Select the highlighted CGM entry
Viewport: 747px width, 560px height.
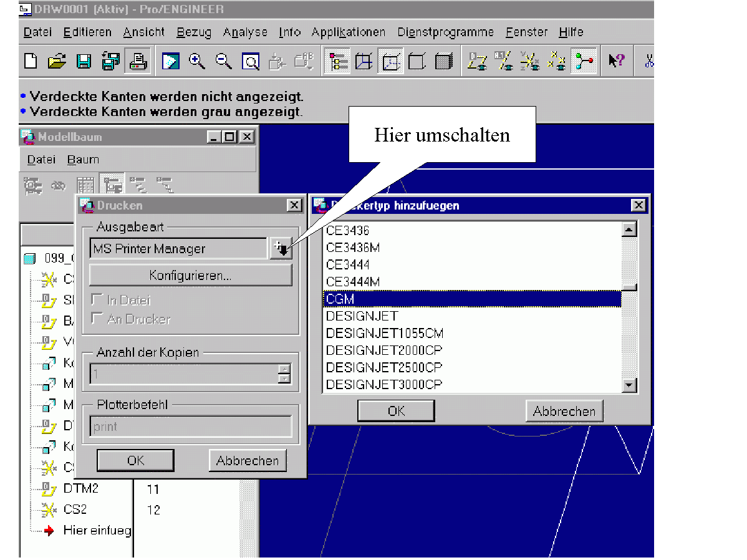coord(472,299)
